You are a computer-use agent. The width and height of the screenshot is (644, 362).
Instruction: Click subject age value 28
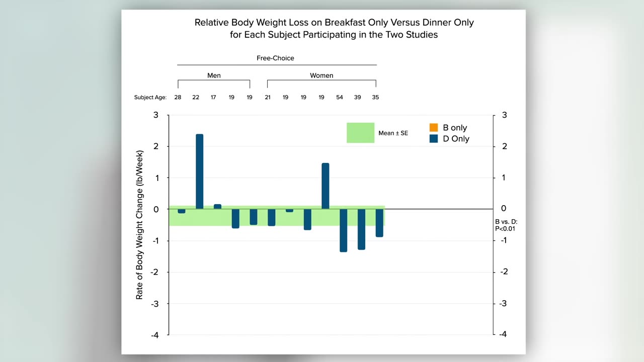[178, 98]
